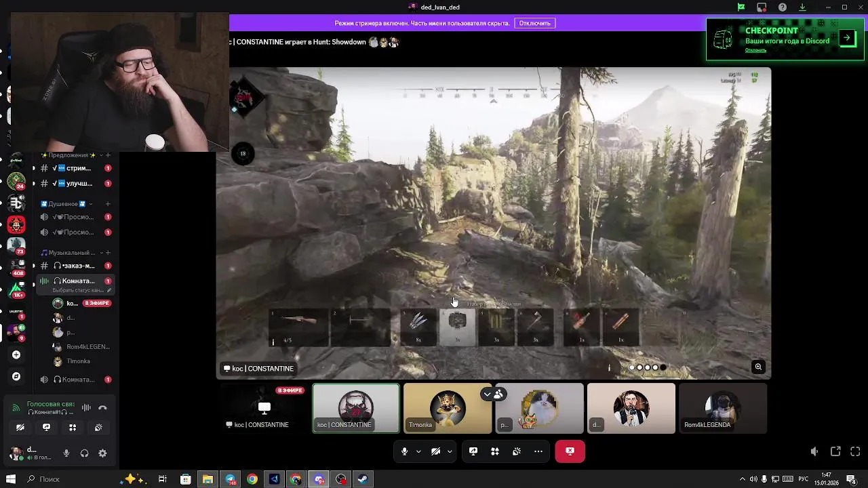868x488 pixels.
Task: Open User Settings gear icon
Action: point(102,453)
